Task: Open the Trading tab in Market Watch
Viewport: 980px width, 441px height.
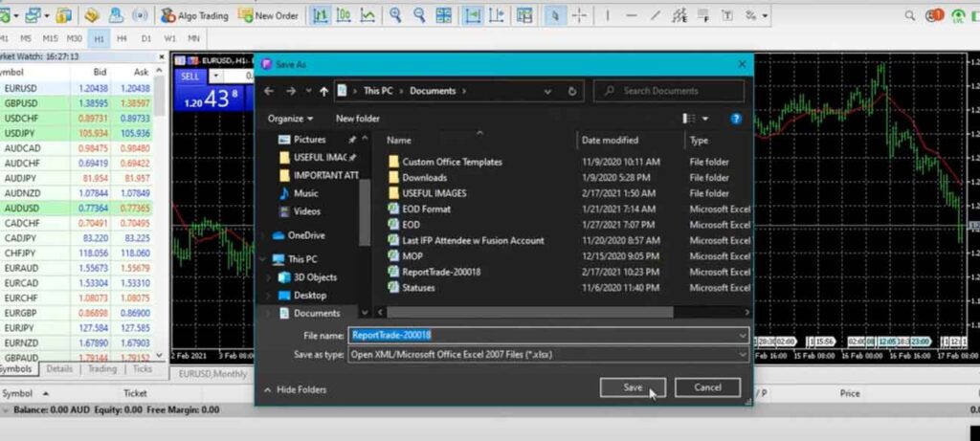Action: 101,368
